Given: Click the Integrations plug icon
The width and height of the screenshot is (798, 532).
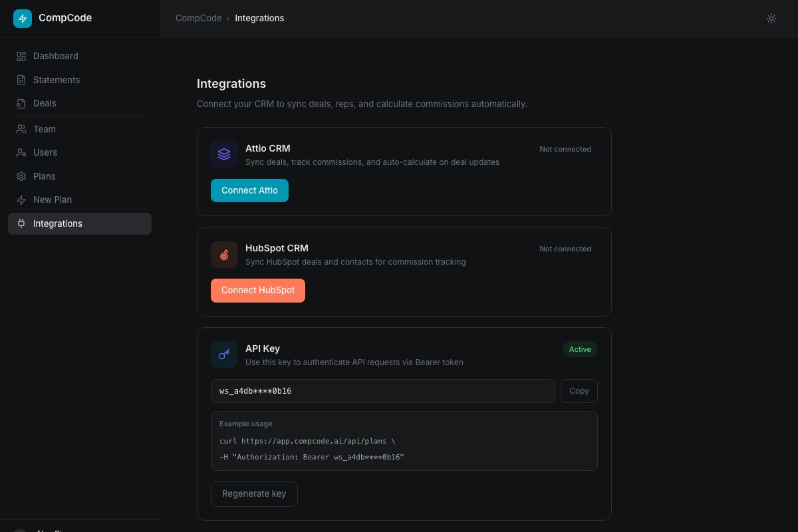Looking at the screenshot, I should (21, 223).
